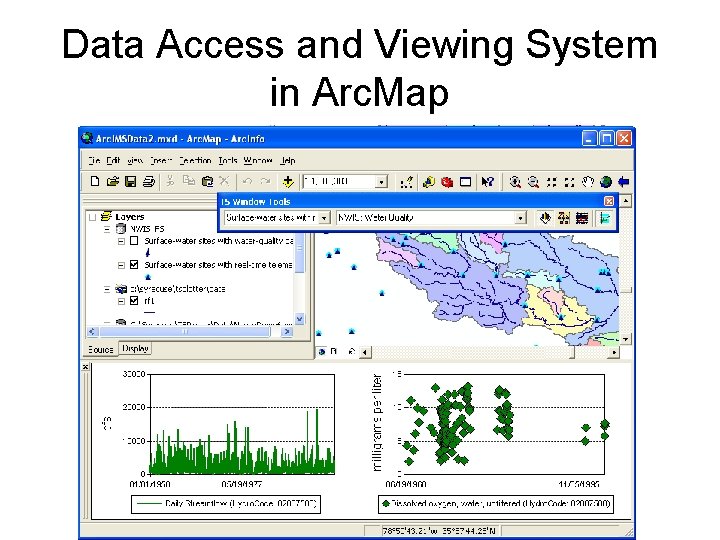Open the Editor toolbar icon

[406, 182]
